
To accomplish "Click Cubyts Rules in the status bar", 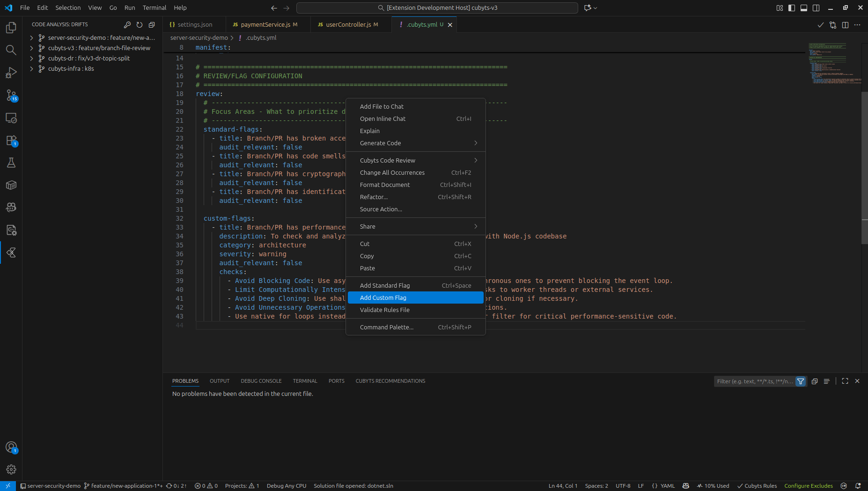I will (x=757, y=486).
